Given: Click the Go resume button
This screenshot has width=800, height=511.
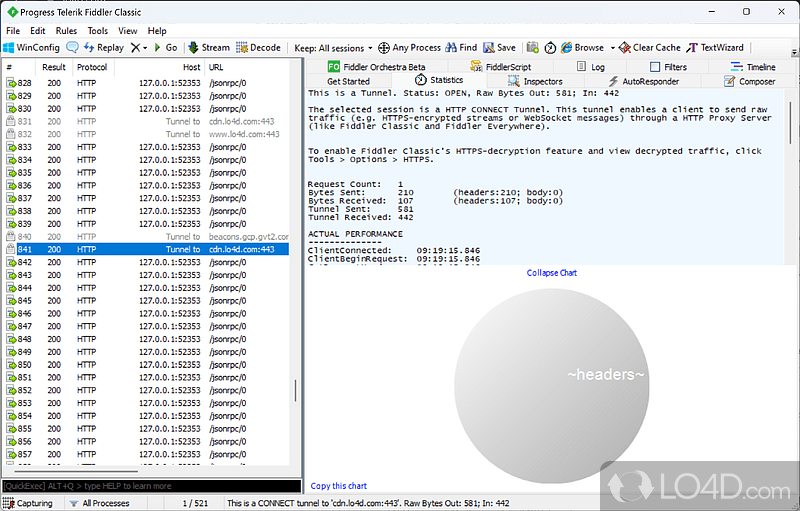Looking at the screenshot, I should [x=165, y=47].
